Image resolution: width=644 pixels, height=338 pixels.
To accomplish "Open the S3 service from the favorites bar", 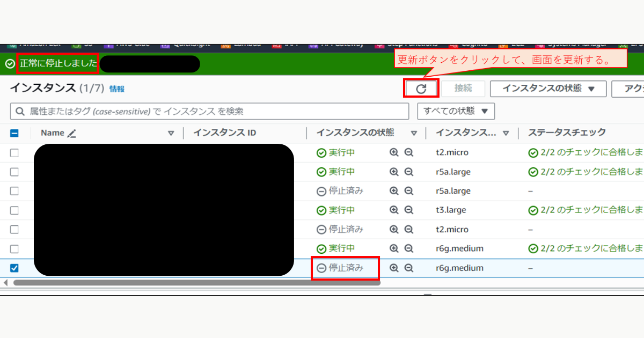I will tap(85, 44).
